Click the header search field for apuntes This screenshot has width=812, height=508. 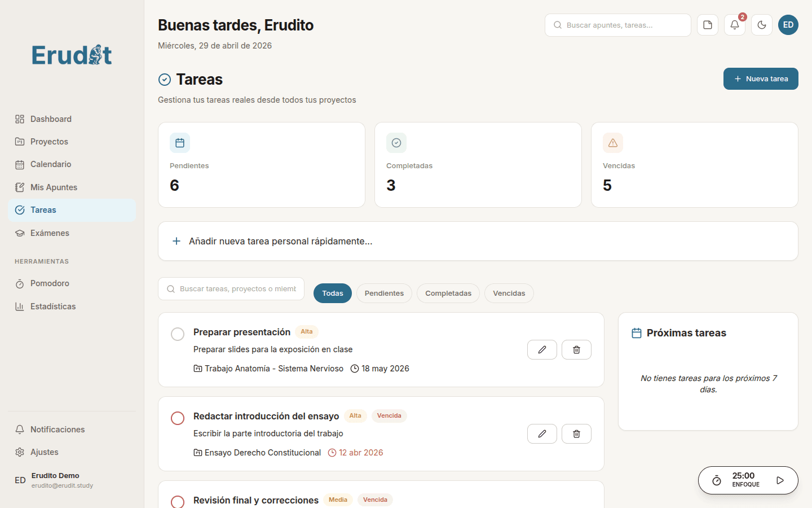pyautogui.click(x=618, y=25)
